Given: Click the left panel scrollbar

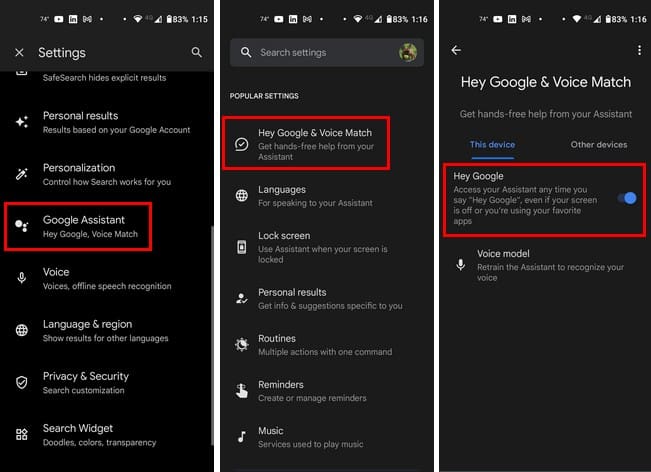Looking at the screenshot, I should click(x=212, y=335).
